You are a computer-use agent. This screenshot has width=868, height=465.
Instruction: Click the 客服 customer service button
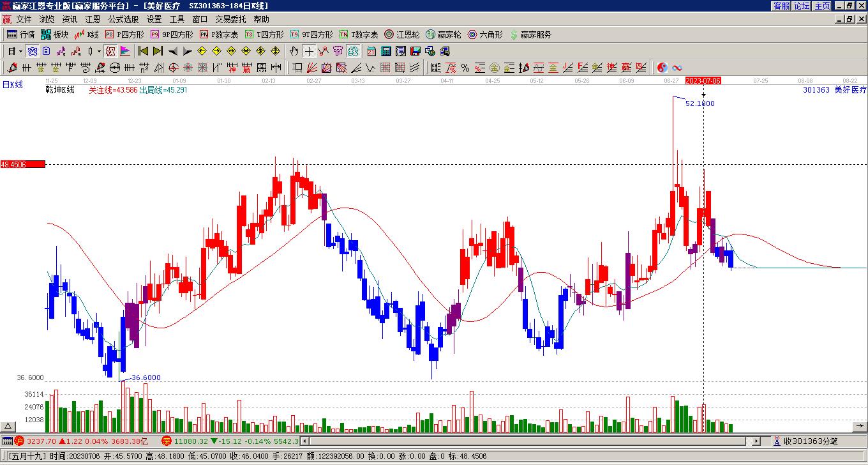pos(781,5)
